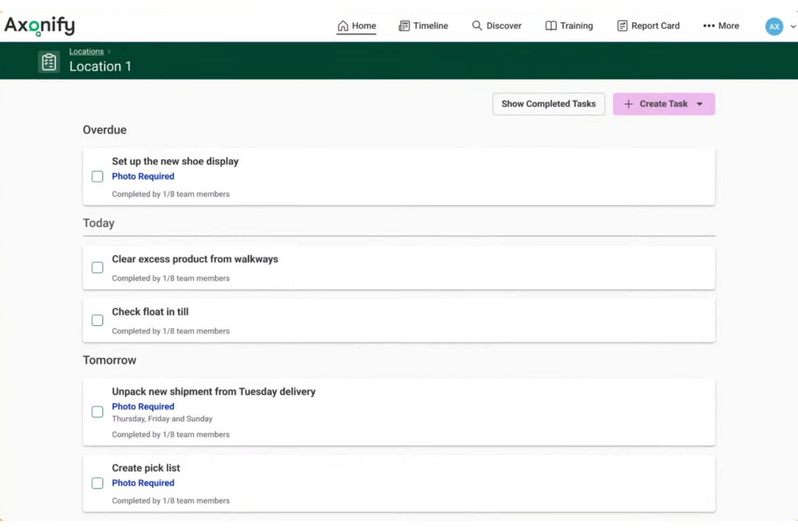Viewport: 798px width, 532px height.
Task: Select the Discover magnifying glass icon
Action: [477, 25]
